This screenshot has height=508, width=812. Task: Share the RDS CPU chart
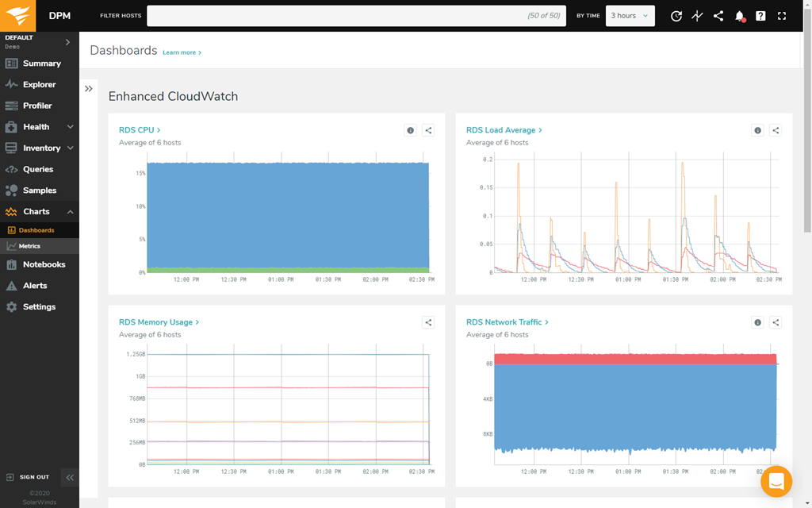428,130
